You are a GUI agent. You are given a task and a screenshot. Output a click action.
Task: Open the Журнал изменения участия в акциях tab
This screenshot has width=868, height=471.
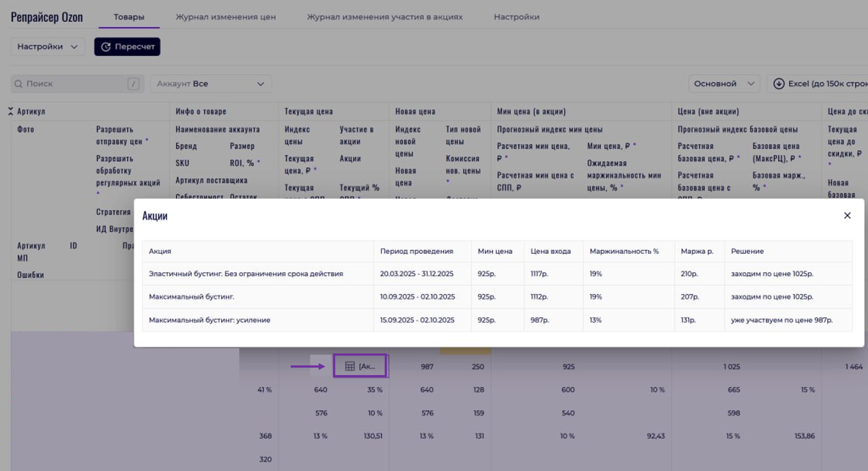[384, 17]
